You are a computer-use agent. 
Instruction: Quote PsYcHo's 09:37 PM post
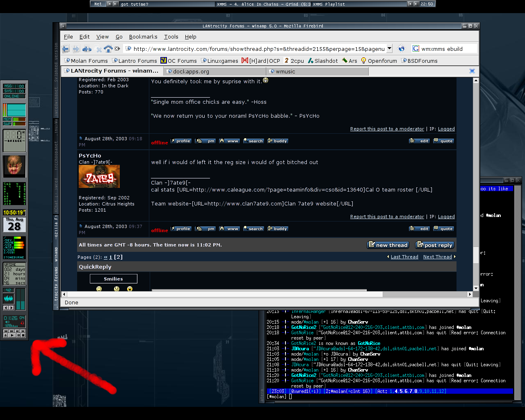coord(443,228)
